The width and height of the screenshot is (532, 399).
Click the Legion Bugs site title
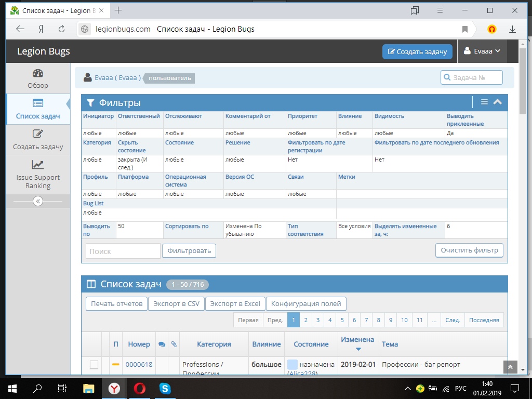(44, 51)
